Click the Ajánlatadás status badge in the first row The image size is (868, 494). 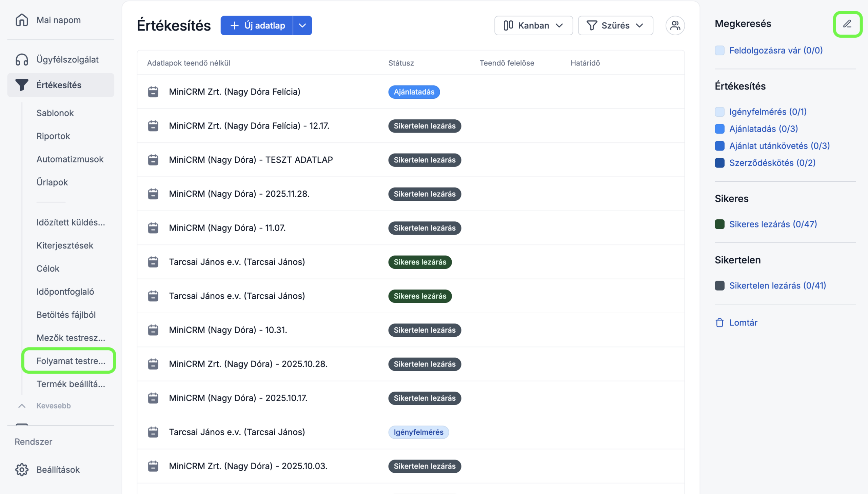[413, 92]
